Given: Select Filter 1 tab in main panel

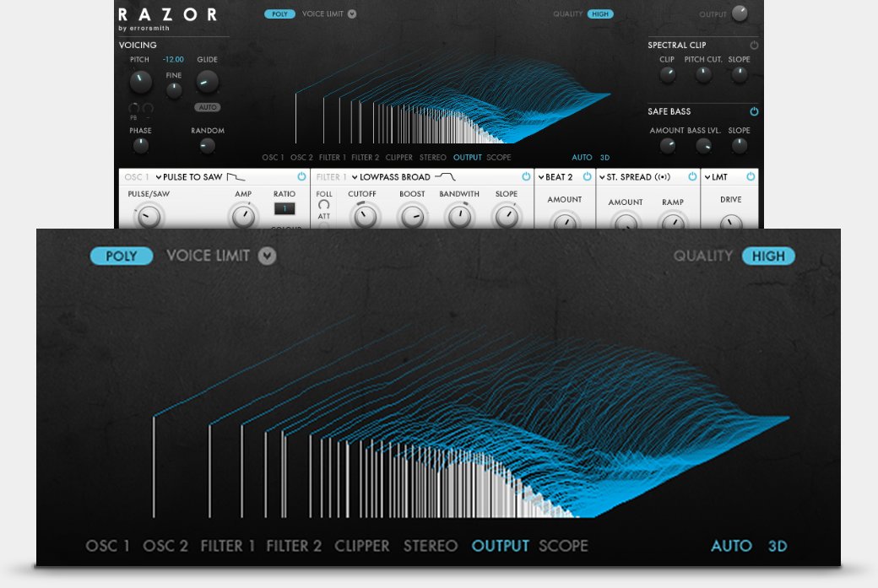Looking at the screenshot, I should point(332,158).
